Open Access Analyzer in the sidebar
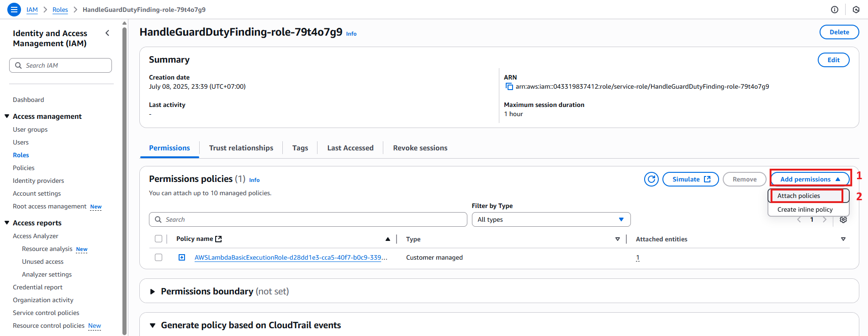 (x=36, y=236)
